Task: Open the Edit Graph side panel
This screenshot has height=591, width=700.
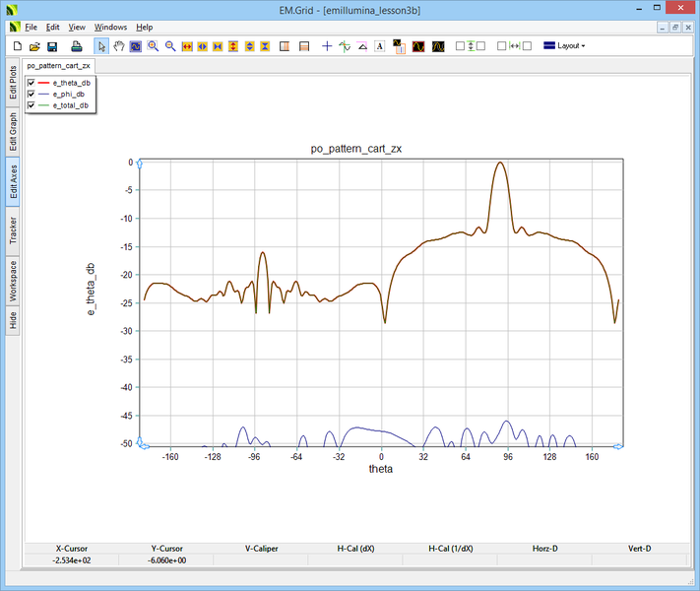Action: coord(13,132)
